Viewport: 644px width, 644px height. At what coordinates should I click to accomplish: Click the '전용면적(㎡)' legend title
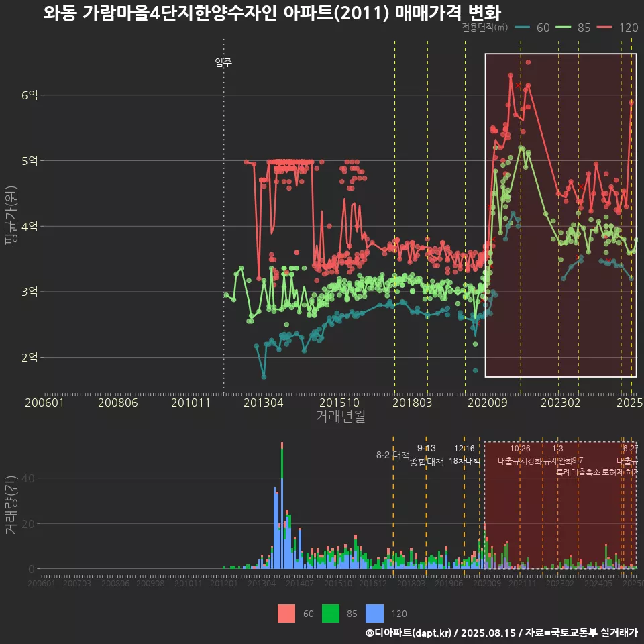484,28
